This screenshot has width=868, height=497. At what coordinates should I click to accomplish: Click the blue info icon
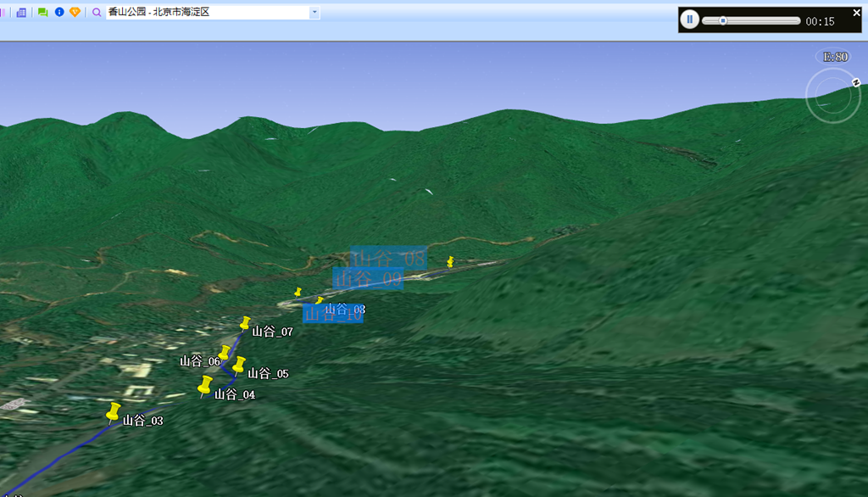[59, 12]
